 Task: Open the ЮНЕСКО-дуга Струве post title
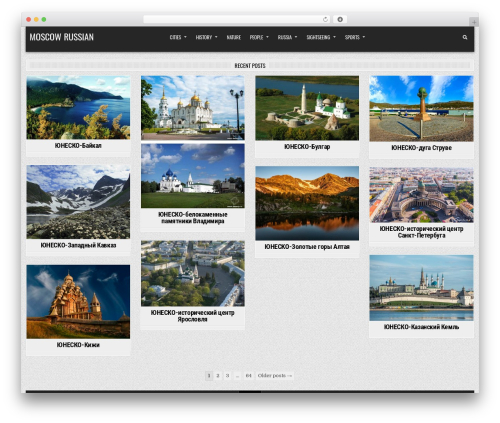point(421,148)
